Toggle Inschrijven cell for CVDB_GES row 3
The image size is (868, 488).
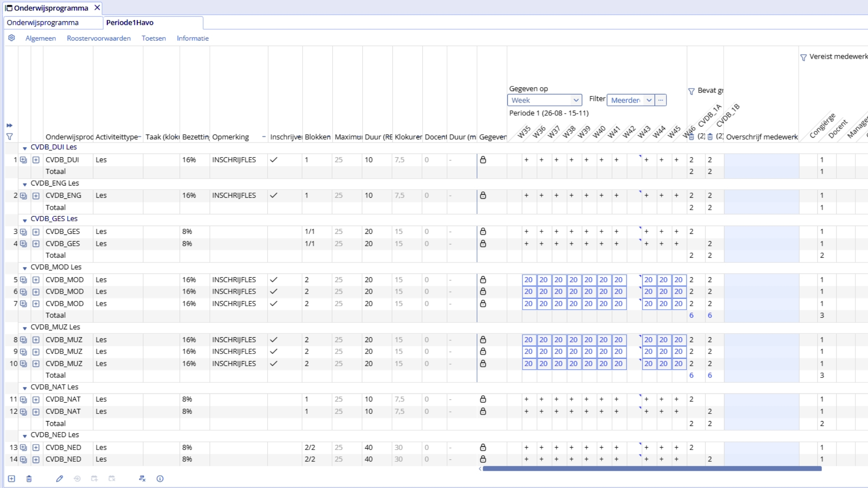(x=285, y=231)
